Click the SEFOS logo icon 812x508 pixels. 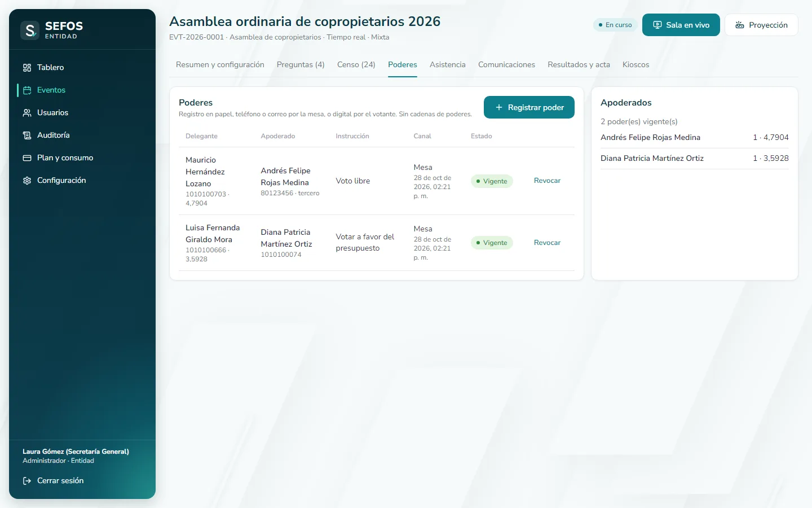(x=30, y=30)
